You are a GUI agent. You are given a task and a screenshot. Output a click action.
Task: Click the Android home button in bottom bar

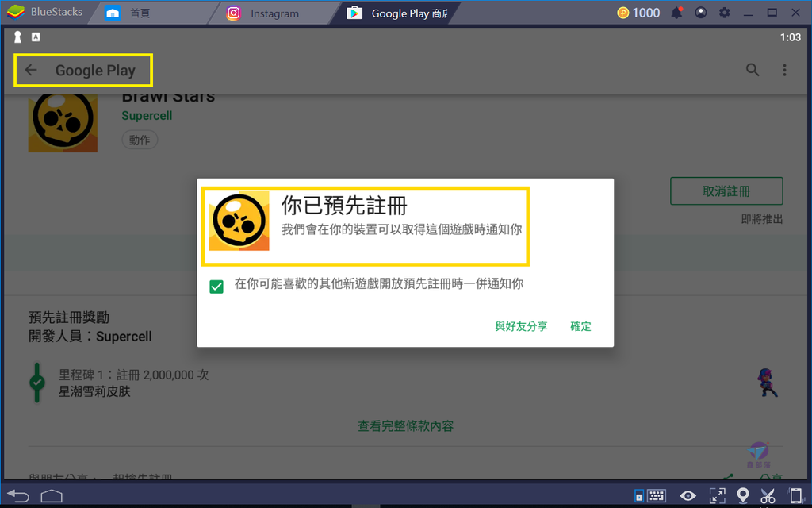click(x=52, y=496)
